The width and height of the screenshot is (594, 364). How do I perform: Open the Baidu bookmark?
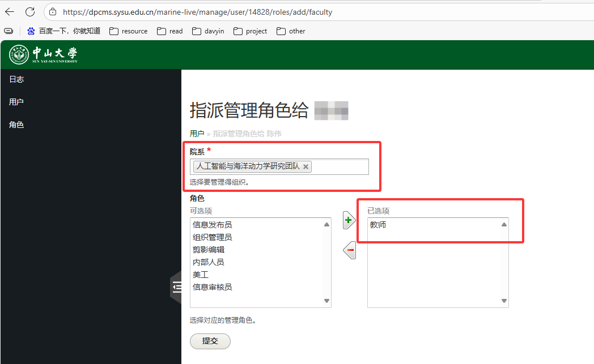pyautogui.click(x=63, y=31)
